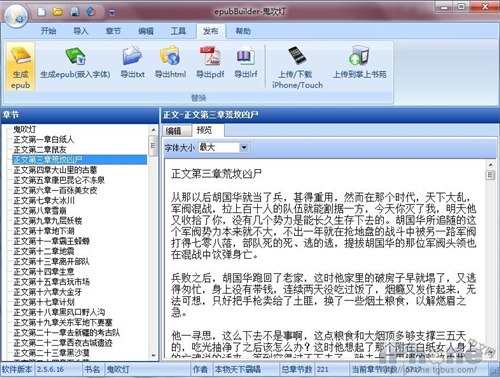The width and height of the screenshot is (500, 378).
Task: Click the new document icon in quick toolbar
Action: pyautogui.click(x=42, y=12)
